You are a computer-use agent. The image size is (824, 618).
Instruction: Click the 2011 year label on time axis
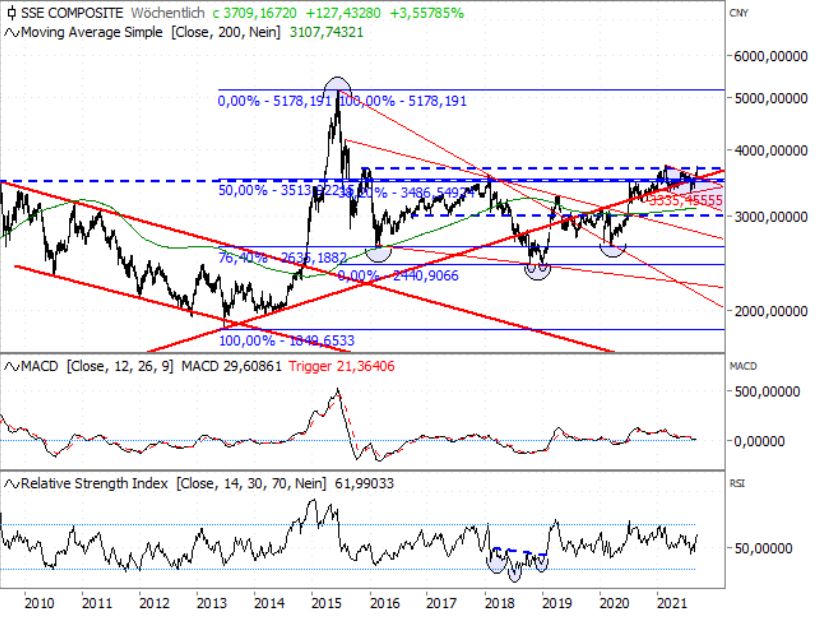click(96, 603)
